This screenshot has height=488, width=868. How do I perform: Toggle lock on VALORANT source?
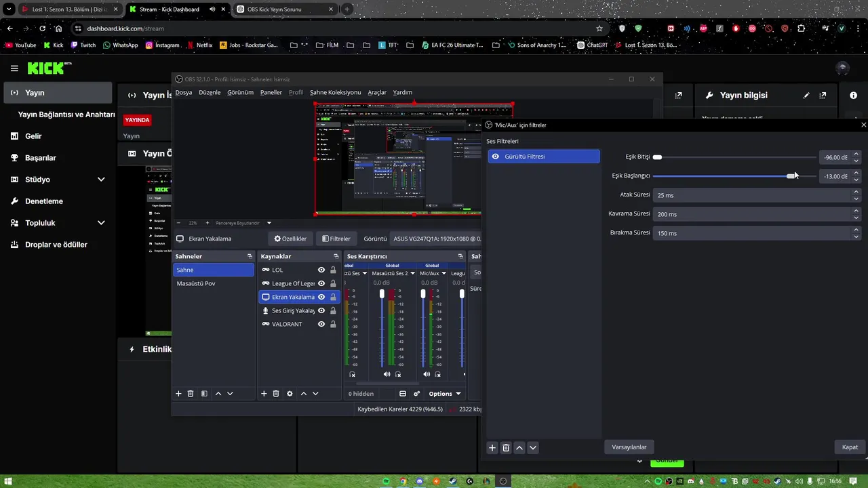[333, 324]
